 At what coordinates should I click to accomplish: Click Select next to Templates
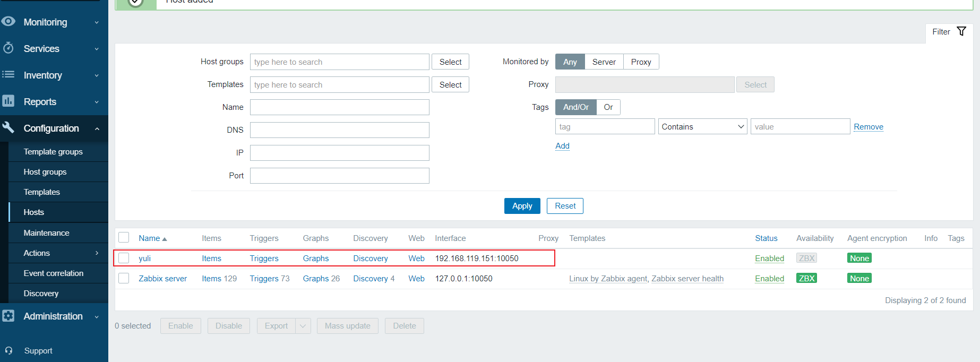click(451, 84)
